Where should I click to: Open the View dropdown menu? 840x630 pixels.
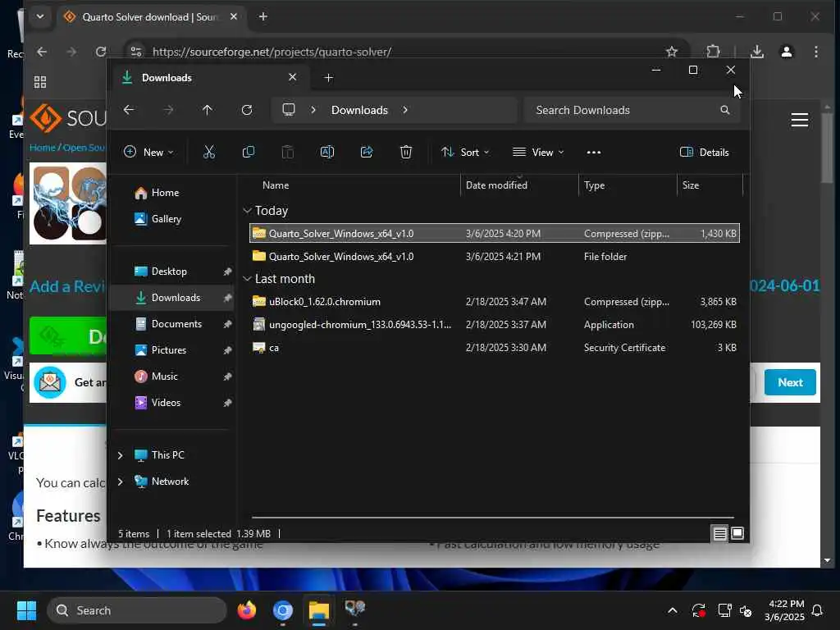pos(538,152)
